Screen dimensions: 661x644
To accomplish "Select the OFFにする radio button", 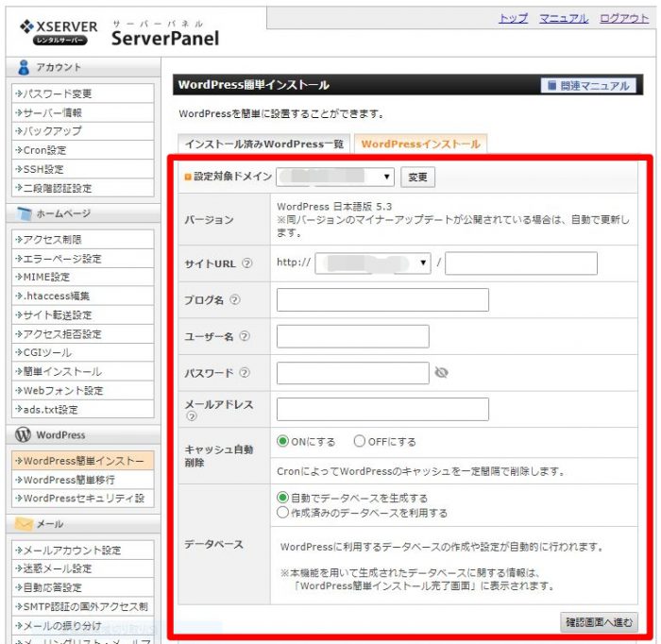I will tap(359, 441).
